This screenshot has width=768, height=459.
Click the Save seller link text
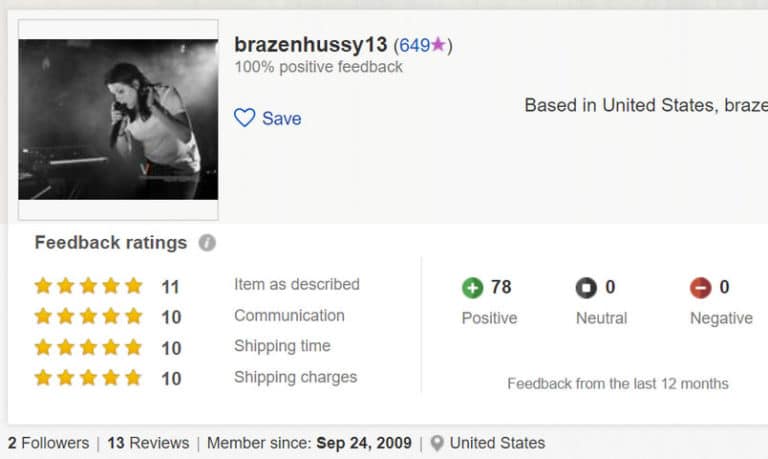[281, 119]
